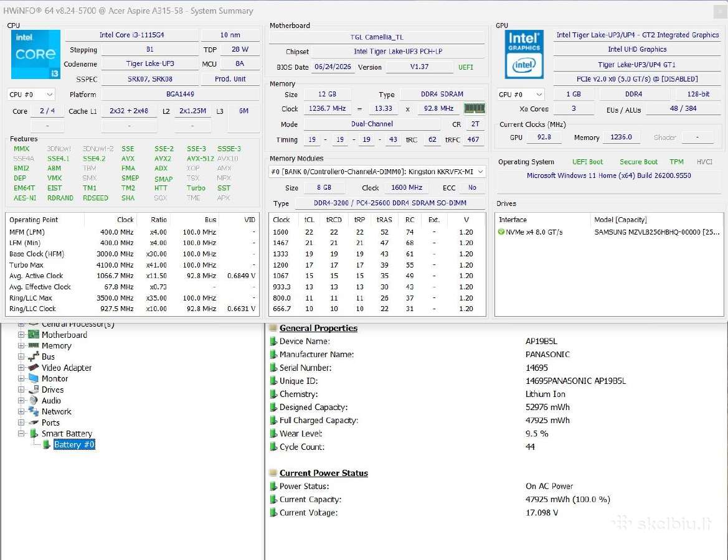Click the battery icon beside Cycle Count
Viewport: 728px width, 560px height.
[x=273, y=447]
